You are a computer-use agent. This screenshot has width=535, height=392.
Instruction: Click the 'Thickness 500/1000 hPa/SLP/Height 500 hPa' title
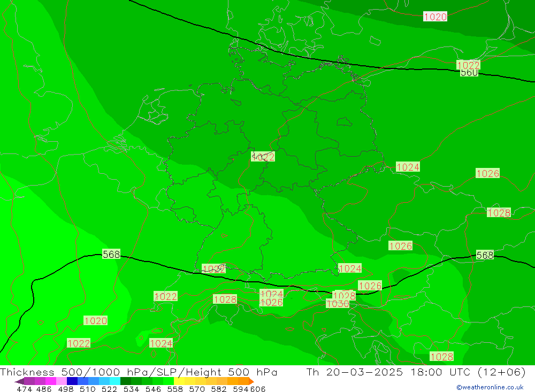click(139, 372)
